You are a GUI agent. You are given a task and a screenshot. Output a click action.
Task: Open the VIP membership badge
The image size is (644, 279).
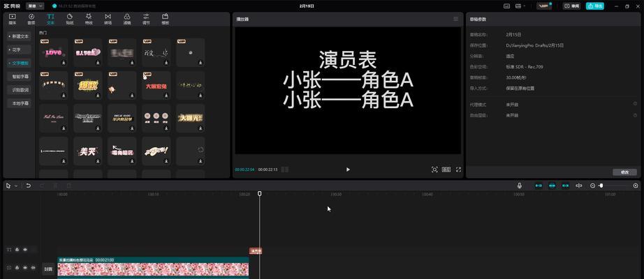[544, 6]
